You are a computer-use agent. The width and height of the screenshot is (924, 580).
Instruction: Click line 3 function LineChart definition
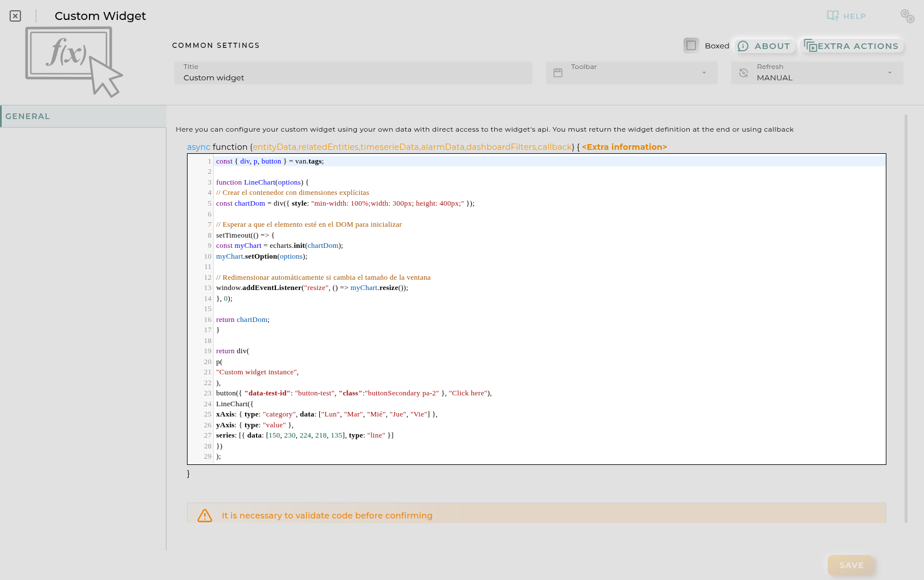click(x=262, y=182)
